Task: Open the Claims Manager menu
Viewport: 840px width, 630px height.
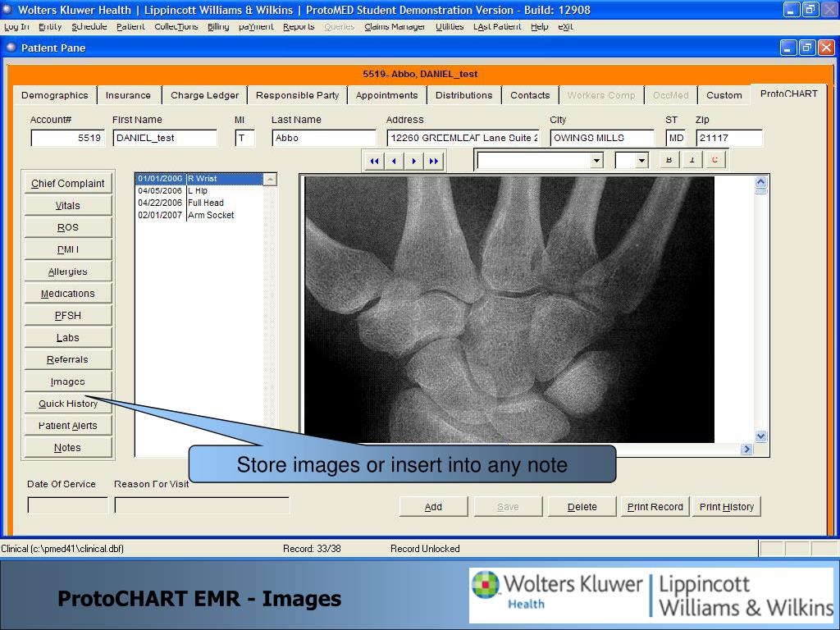Action: pos(395,27)
